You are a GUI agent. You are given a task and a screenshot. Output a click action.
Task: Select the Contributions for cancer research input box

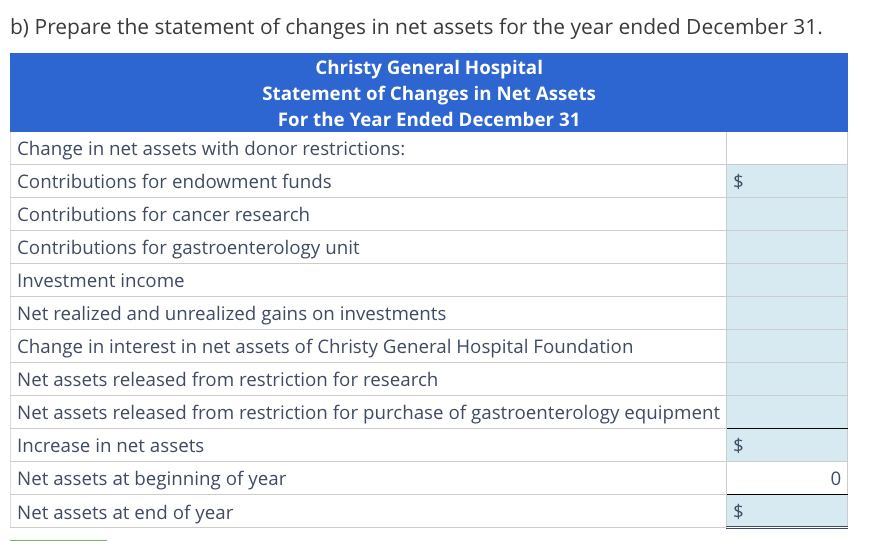point(787,214)
